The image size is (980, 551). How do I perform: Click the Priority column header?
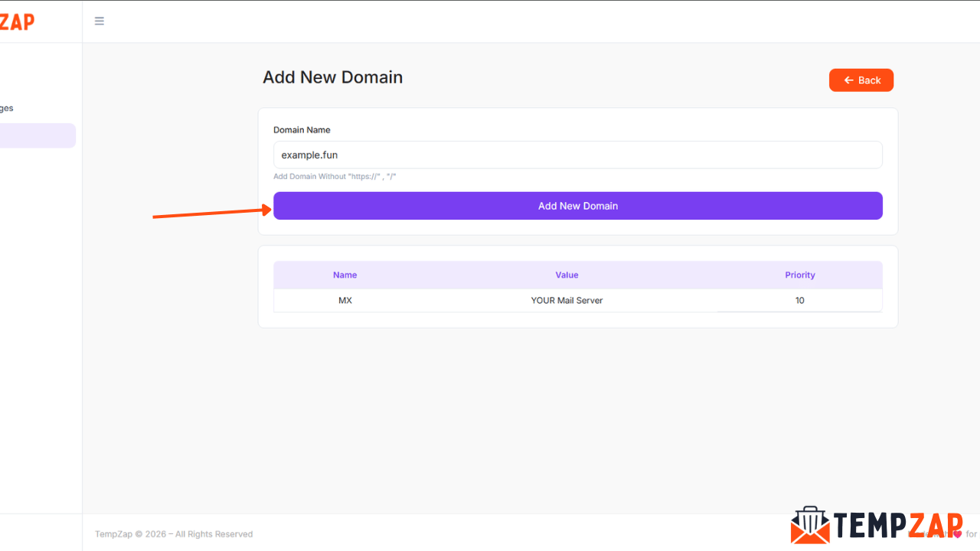coord(799,275)
